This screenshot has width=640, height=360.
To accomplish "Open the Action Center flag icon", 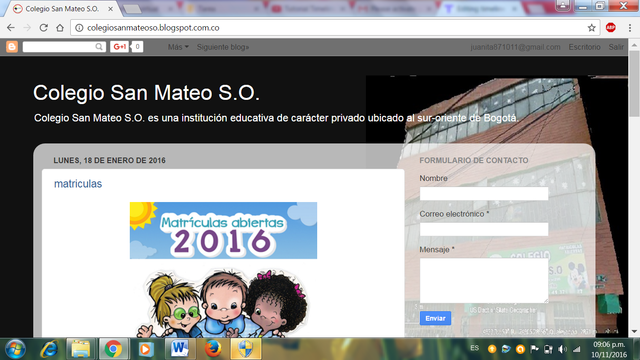I will (x=534, y=349).
